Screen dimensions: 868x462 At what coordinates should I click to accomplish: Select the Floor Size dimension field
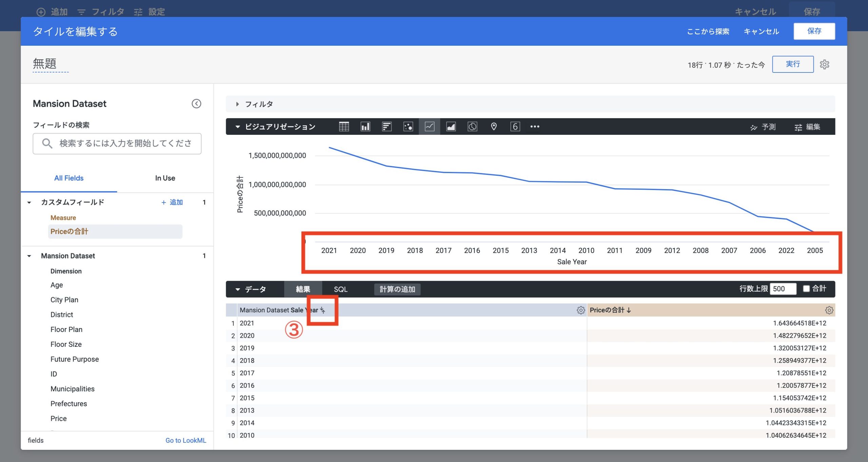[x=66, y=344]
